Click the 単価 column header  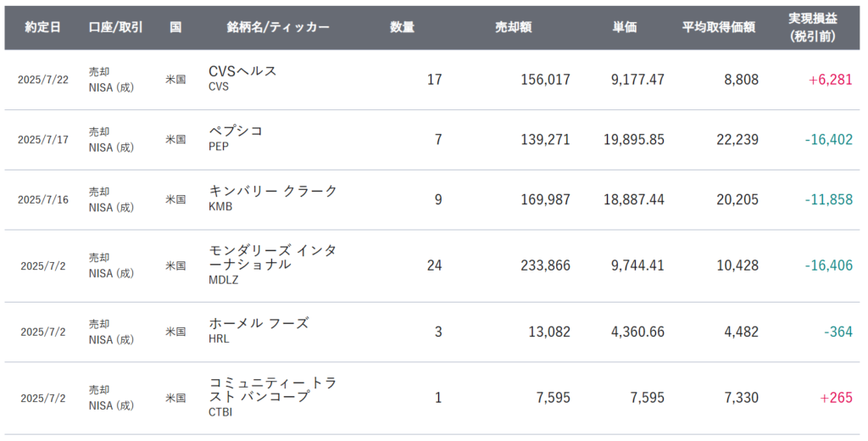pos(625,27)
